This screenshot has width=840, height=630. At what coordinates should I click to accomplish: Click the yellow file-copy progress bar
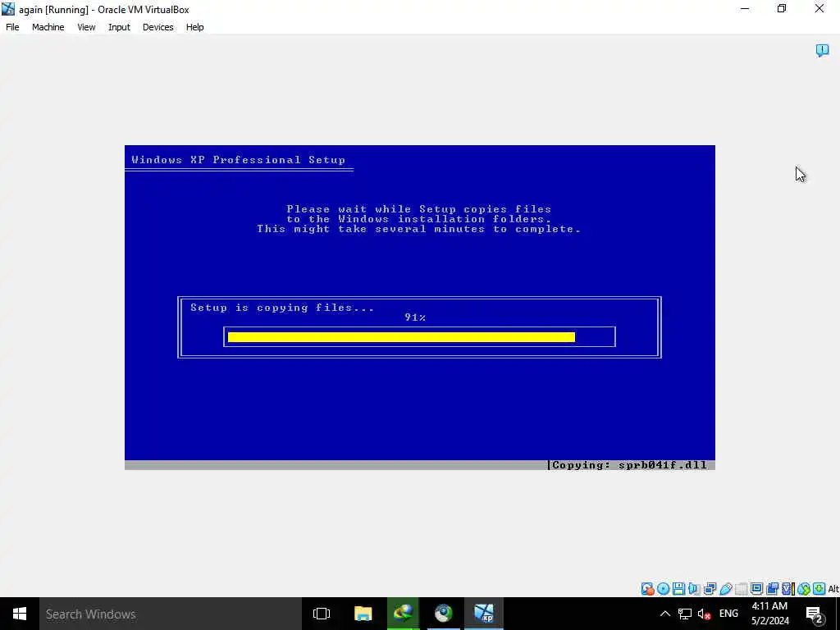[x=401, y=337]
